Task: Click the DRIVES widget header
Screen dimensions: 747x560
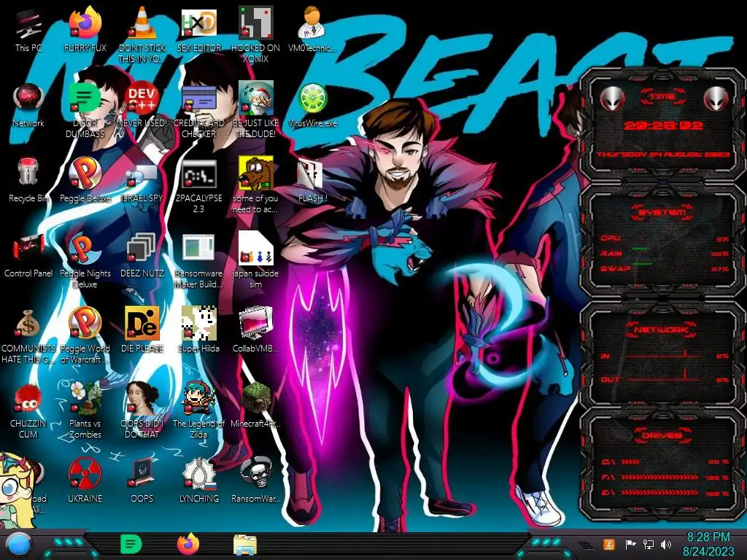Action: (662, 435)
